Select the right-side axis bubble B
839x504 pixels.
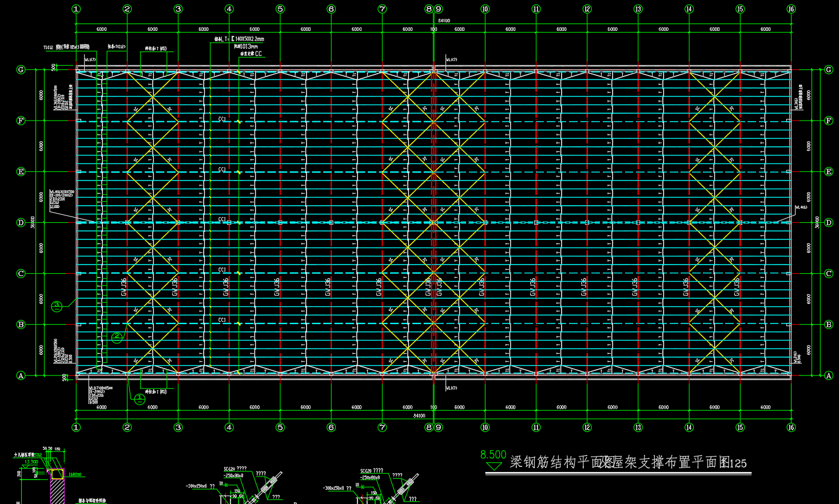click(829, 325)
